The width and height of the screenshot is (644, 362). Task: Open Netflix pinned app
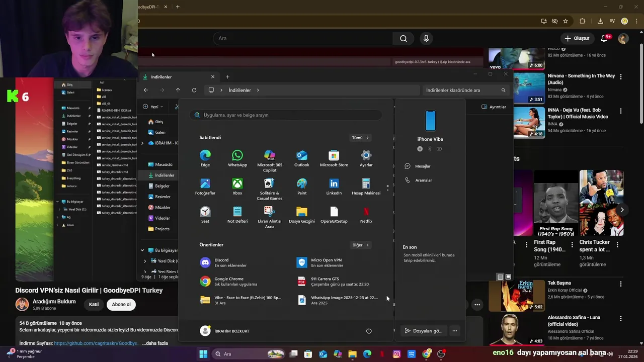pyautogui.click(x=366, y=215)
